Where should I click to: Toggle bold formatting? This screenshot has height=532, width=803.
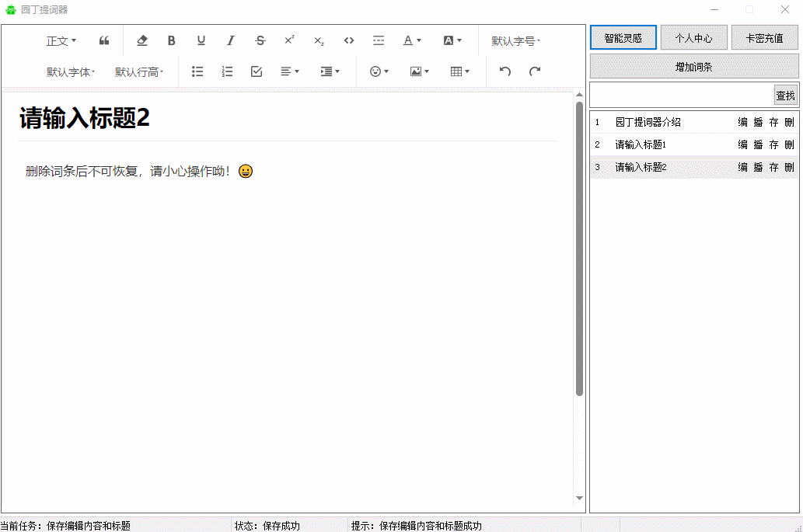(x=171, y=40)
